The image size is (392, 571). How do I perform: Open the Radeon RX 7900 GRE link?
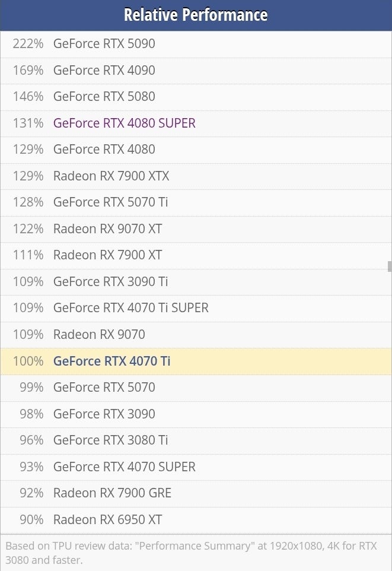(112, 493)
